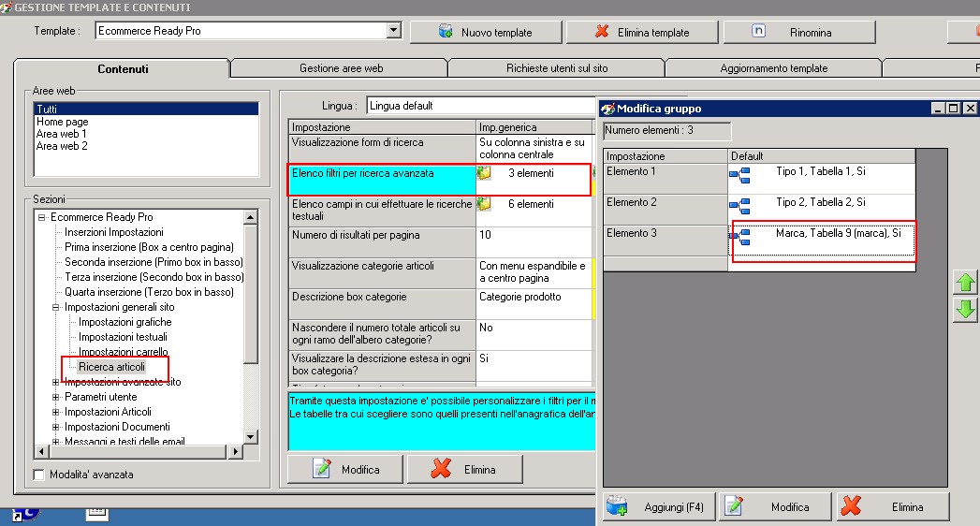Move element up with green arrow
This screenshot has height=526, width=980.
coord(966,283)
